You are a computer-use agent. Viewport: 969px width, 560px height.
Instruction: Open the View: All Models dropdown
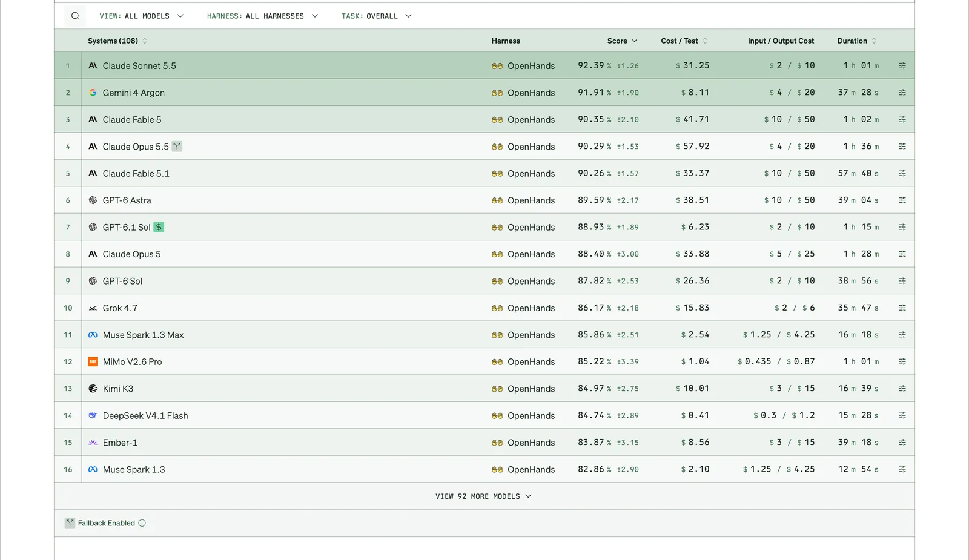coord(141,16)
